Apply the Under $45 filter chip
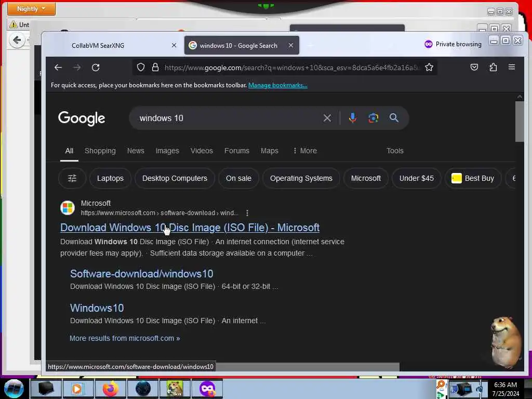This screenshot has width=532, height=399. [416, 178]
